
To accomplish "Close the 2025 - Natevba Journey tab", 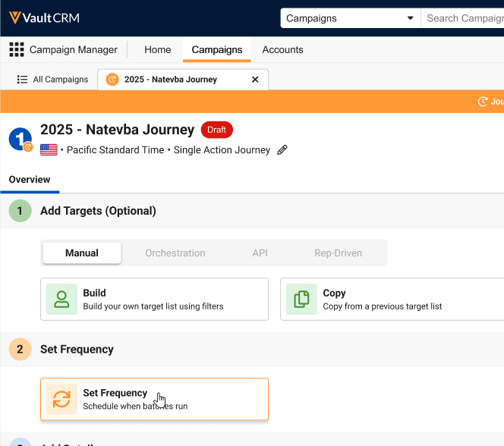I will pos(255,80).
